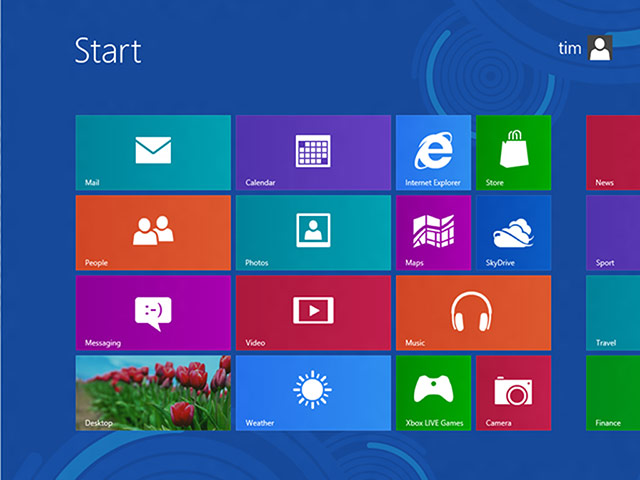Screen dimensions: 640x480
Task: Open the Finance tile
Action: 613,393
